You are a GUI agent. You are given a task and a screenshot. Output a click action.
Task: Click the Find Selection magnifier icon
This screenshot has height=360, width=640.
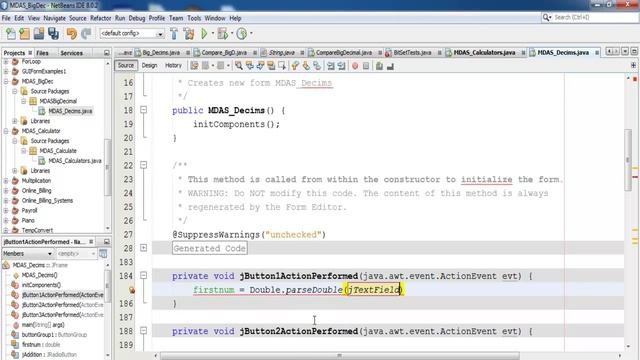click(239, 66)
